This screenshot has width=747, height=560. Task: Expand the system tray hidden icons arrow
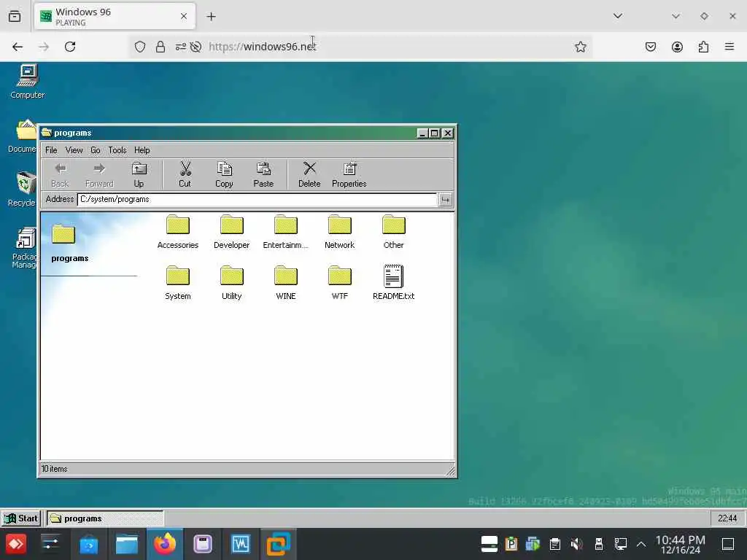(641, 544)
